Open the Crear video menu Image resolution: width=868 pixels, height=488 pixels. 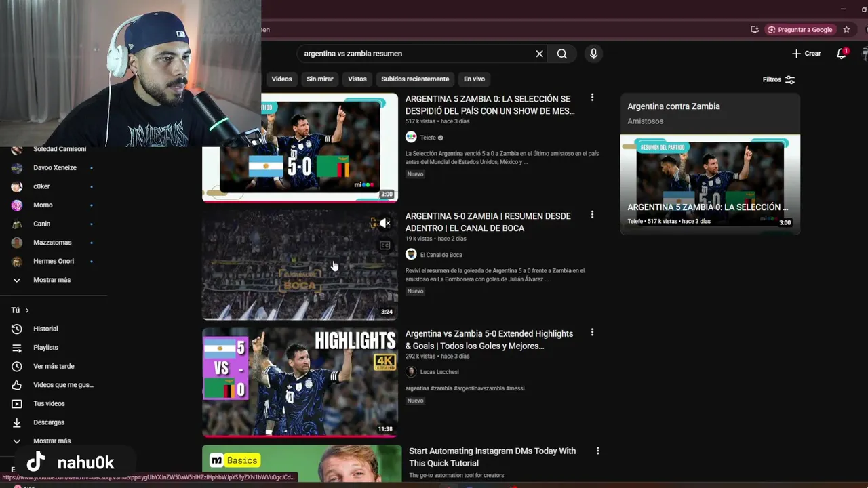tap(806, 53)
